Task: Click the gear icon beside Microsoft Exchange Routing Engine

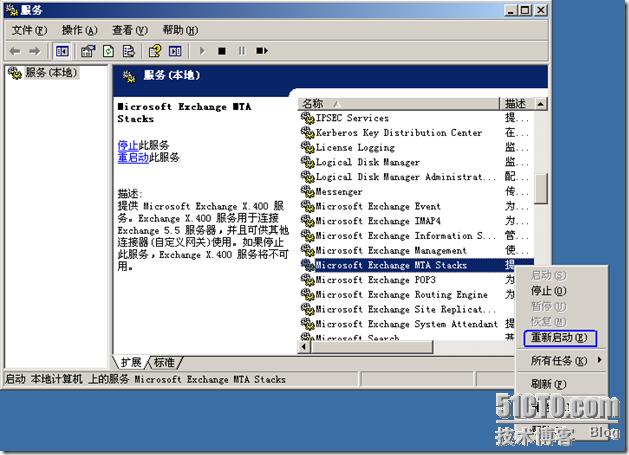Action: tap(307, 295)
